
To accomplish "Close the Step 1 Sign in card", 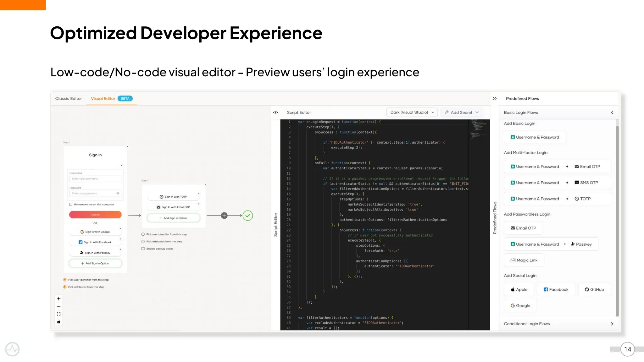I will click(x=127, y=146).
